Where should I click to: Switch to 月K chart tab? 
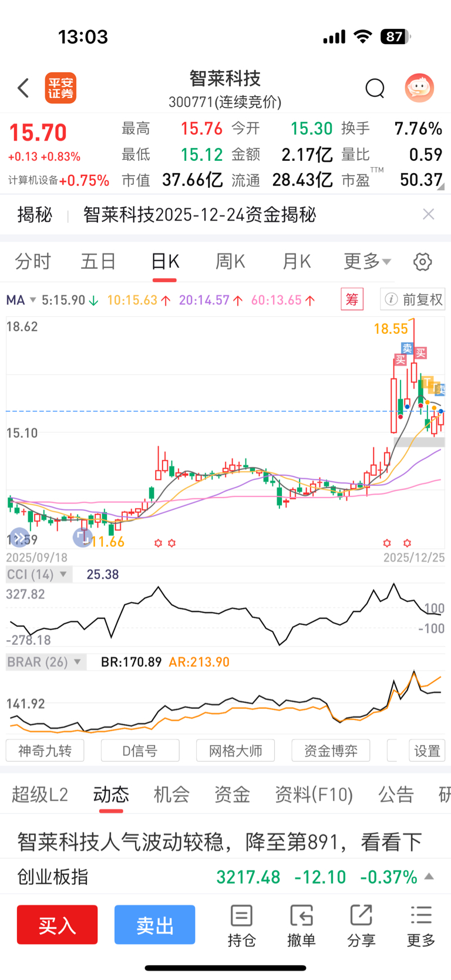pos(297,261)
